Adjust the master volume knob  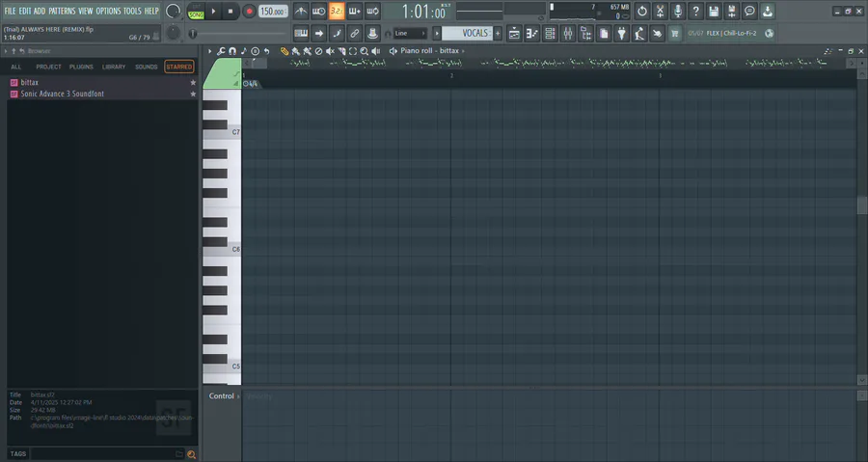(x=174, y=11)
